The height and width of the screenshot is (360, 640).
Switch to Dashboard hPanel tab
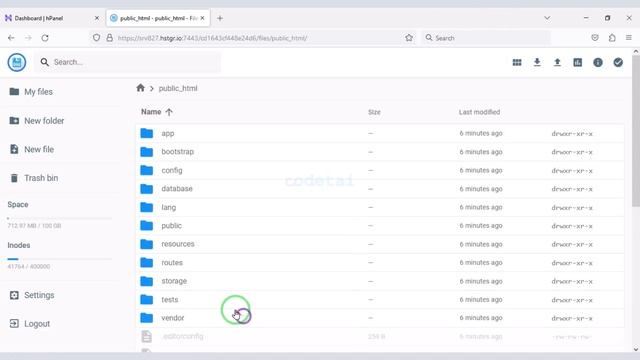click(x=52, y=18)
